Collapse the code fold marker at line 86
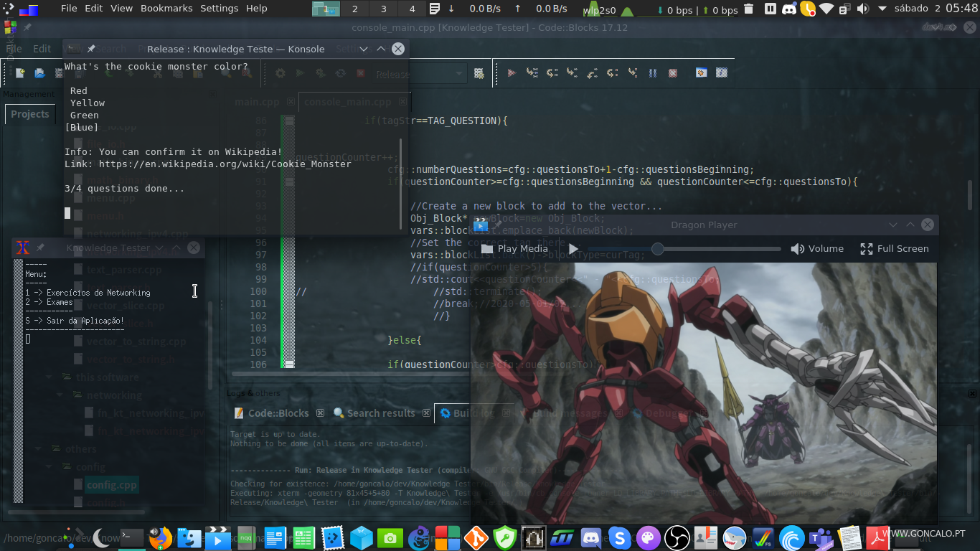Viewport: 980px width, 551px height. pos(289,121)
